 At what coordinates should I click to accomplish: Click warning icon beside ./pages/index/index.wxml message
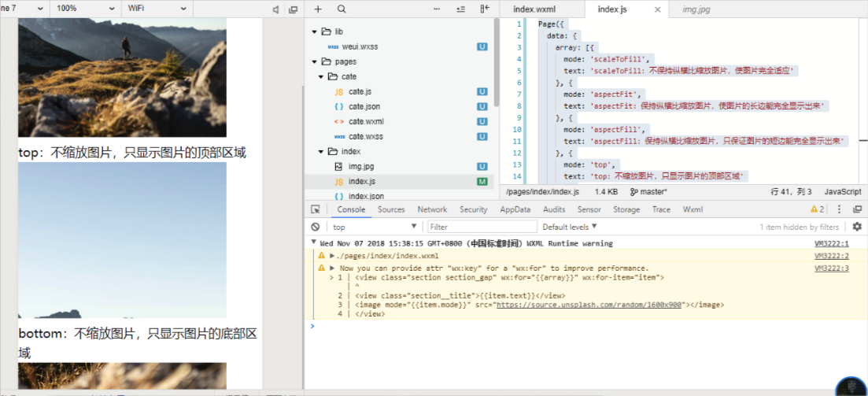pyautogui.click(x=322, y=256)
